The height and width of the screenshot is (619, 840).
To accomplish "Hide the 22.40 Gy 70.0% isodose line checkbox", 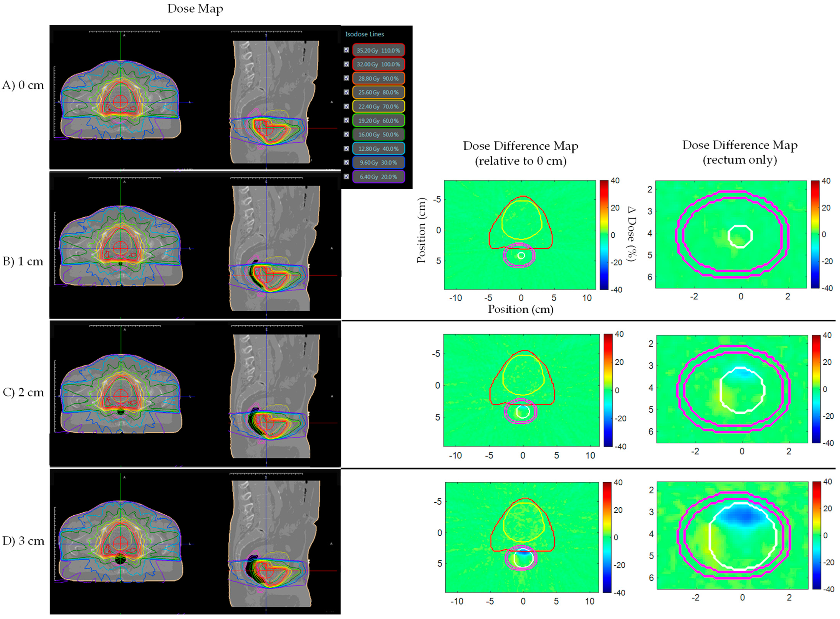I will pos(346,106).
